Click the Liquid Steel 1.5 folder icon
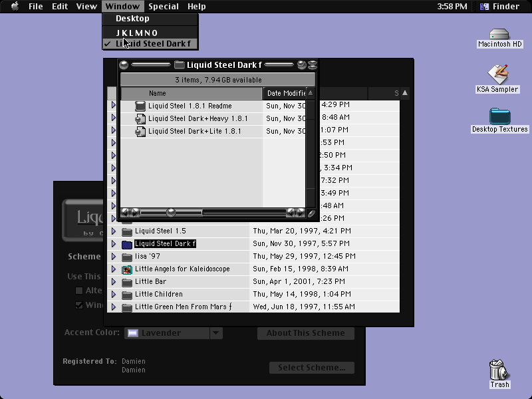Image resolution: width=532 pixels, height=399 pixels. 127,231
